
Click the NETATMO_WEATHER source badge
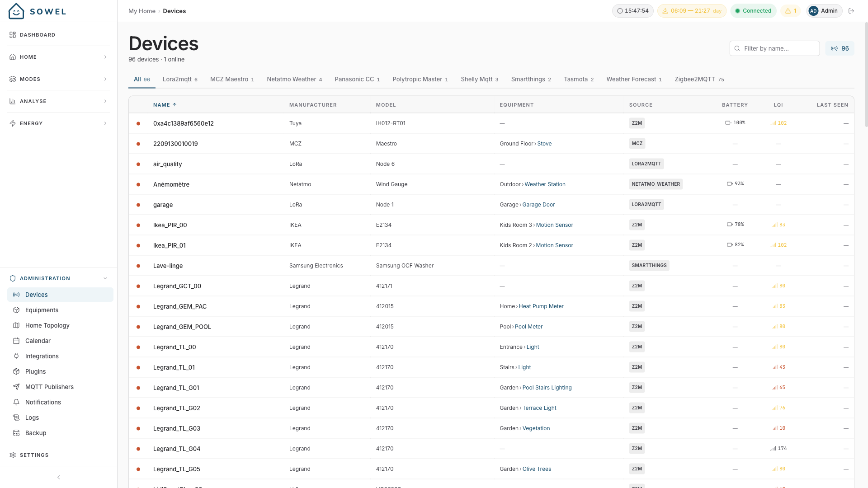coord(656,184)
